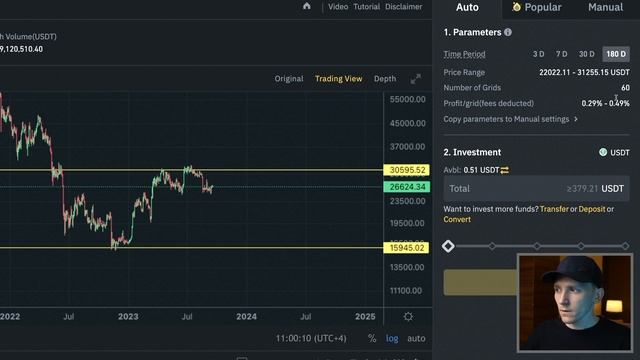Open the Deposit link

point(591,209)
